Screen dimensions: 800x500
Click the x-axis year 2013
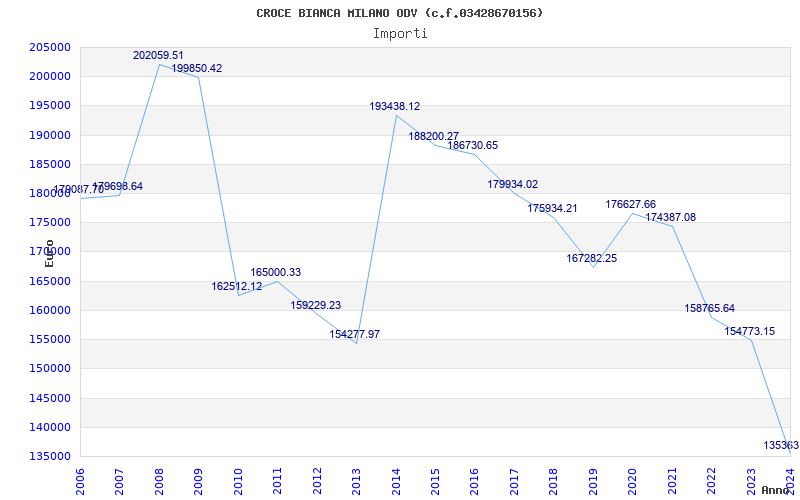[356, 482]
